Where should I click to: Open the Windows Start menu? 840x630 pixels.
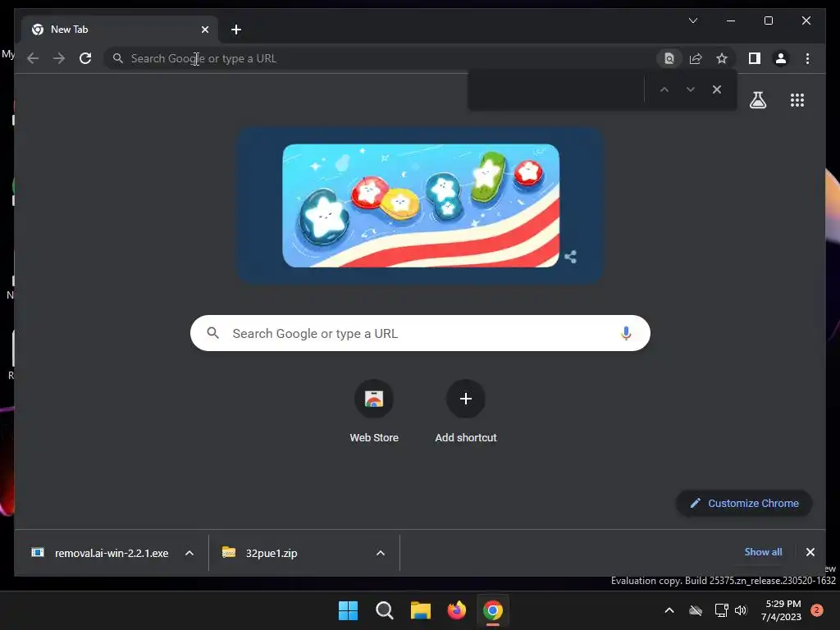click(348, 610)
